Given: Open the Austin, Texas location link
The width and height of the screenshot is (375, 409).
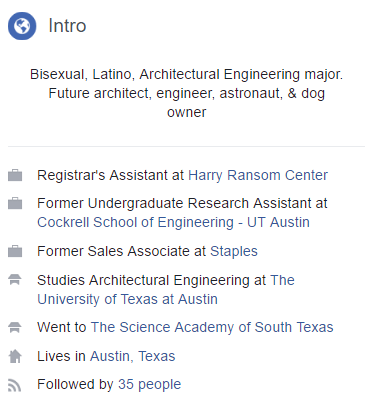Looking at the screenshot, I should pos(133,356).
